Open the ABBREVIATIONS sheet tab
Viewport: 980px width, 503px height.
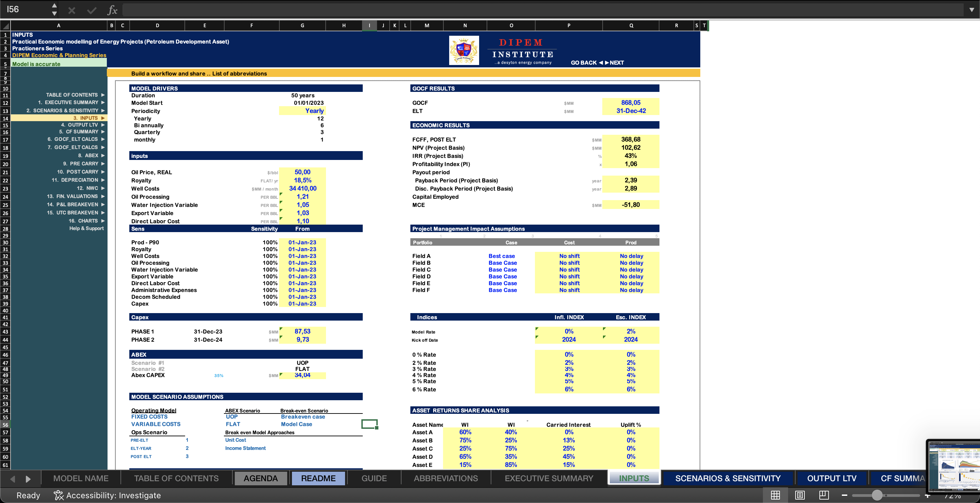446,478
